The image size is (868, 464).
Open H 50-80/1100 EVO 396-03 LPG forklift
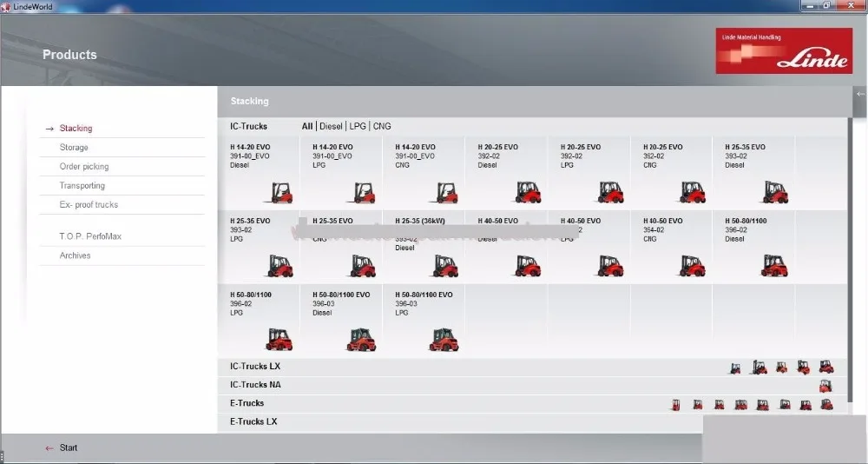tap(424, 321)
